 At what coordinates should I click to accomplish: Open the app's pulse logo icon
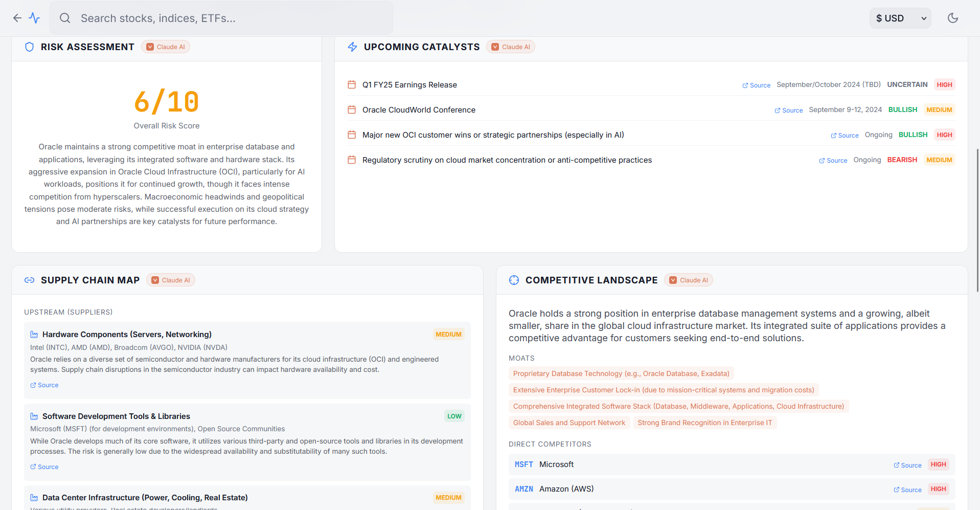pyautogui.click(x=34, y=18)
